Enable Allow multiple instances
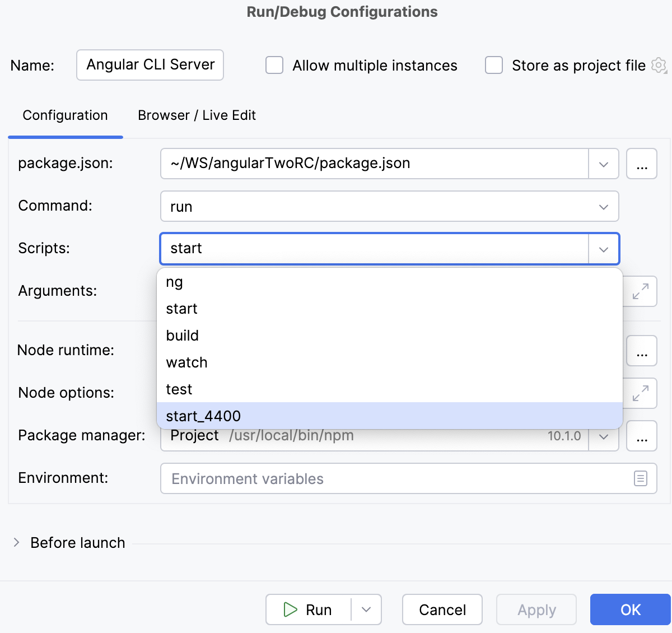This screenshot has width=672, height=633. pos(274,65)
